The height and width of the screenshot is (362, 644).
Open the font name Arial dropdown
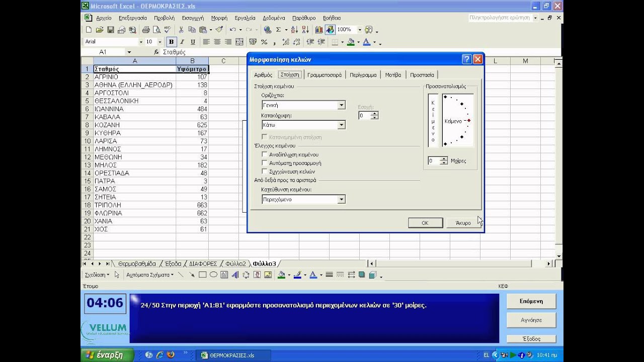point(141,42)
